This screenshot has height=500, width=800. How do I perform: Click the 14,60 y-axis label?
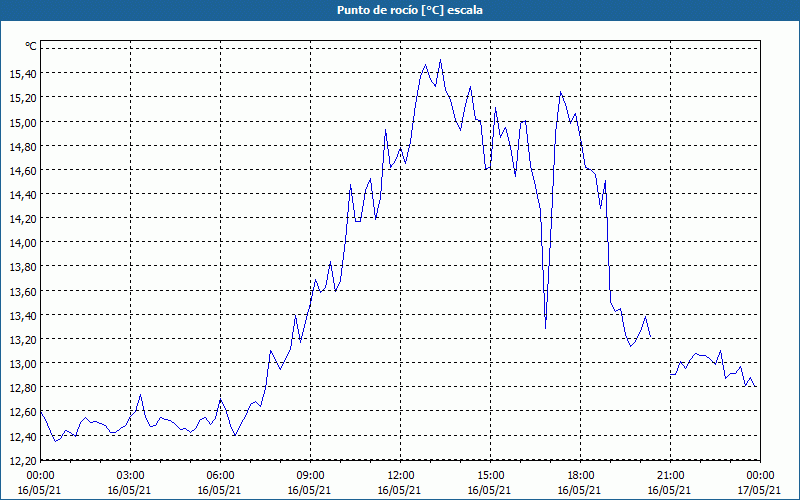(23, 171)
